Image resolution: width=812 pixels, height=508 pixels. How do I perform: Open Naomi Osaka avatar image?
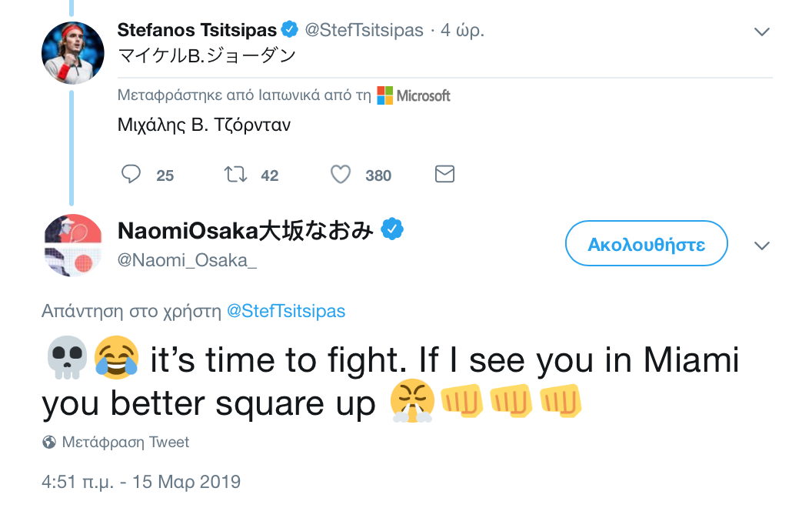click(72, 246)
